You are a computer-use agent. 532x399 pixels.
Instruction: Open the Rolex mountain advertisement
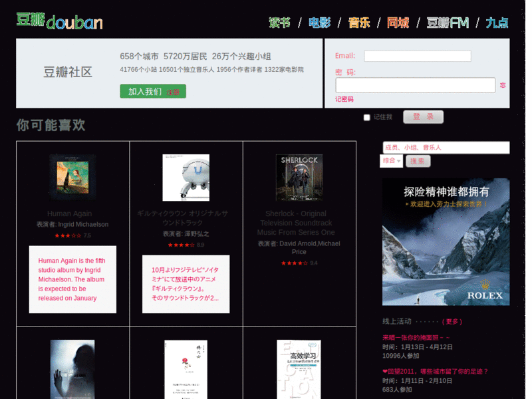(x=446, y=242)
